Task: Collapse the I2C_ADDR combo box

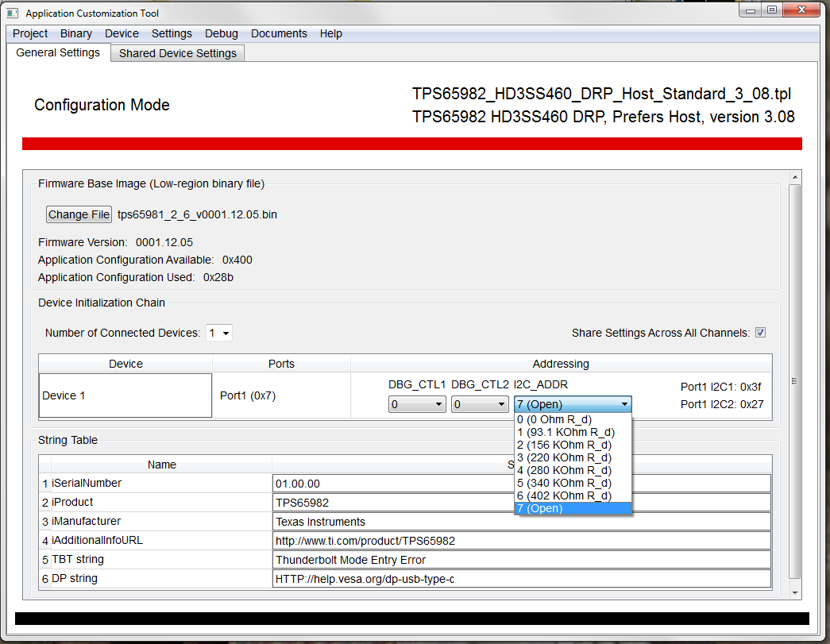Action: tap(573, 404)
